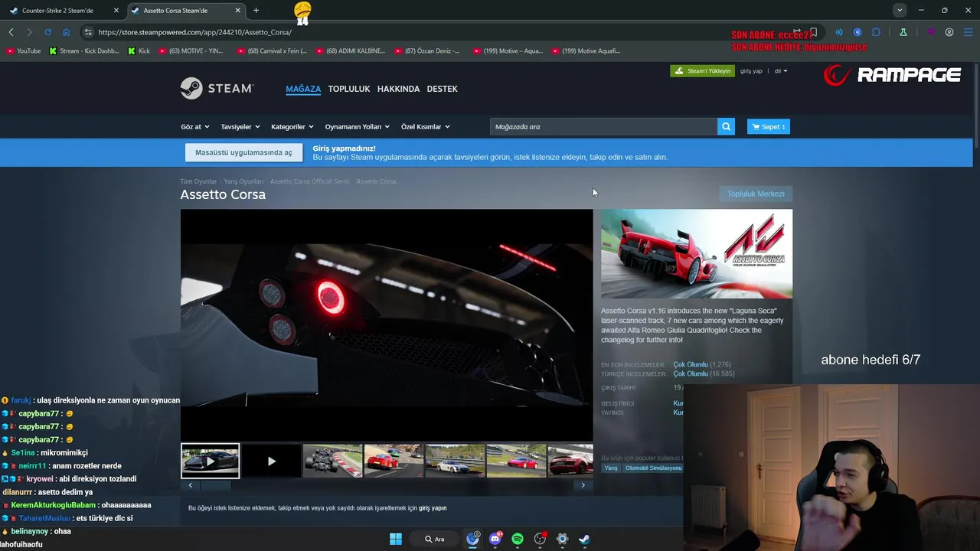Viewport: 980px width, 551px height.
Task: Open the (68) Carnival x Fein bookmark
Action: click(273, 51)
